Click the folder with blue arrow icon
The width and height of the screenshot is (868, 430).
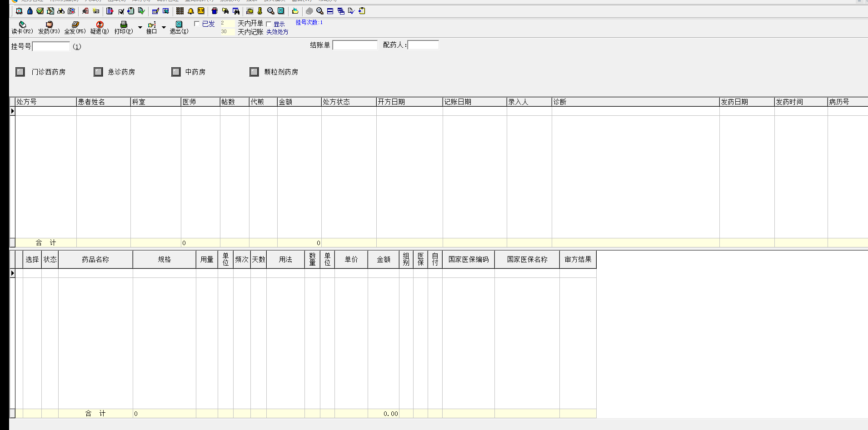[x=295, y=11]
